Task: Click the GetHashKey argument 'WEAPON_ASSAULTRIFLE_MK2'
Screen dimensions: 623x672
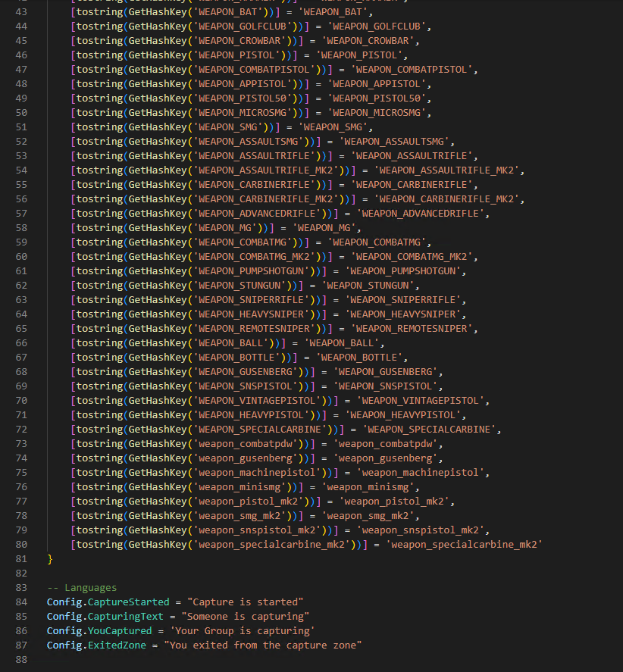Action: tap(266, 170)
